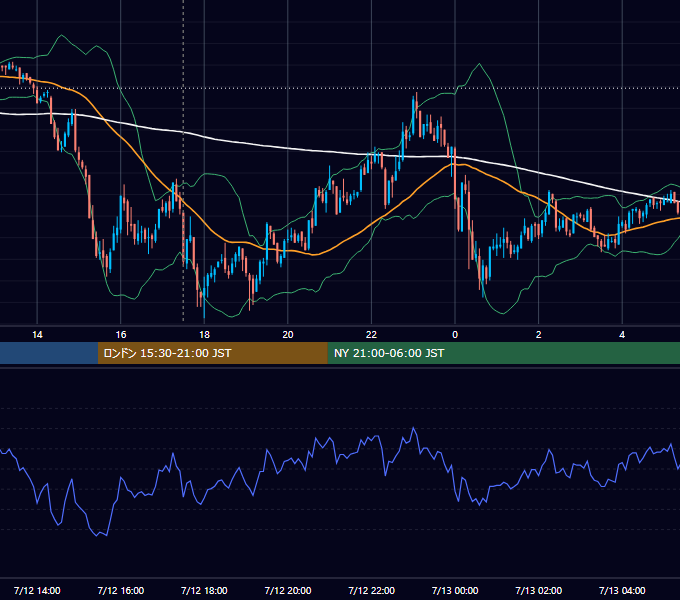Click the 22 hour label on the chart axis
This screenshot has width=680, height=600.
(x=371, y=335)
